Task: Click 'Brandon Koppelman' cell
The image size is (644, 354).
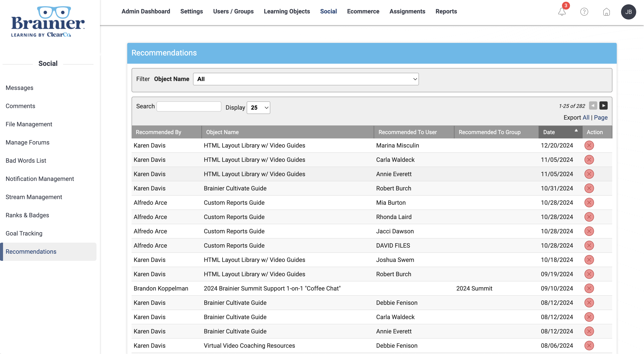Action: tap(161, 288)
